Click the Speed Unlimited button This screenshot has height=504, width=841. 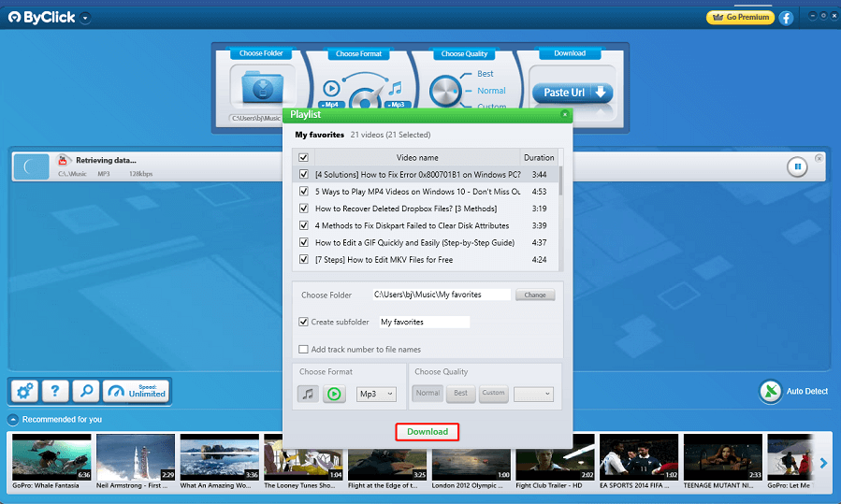click(137, 392)
